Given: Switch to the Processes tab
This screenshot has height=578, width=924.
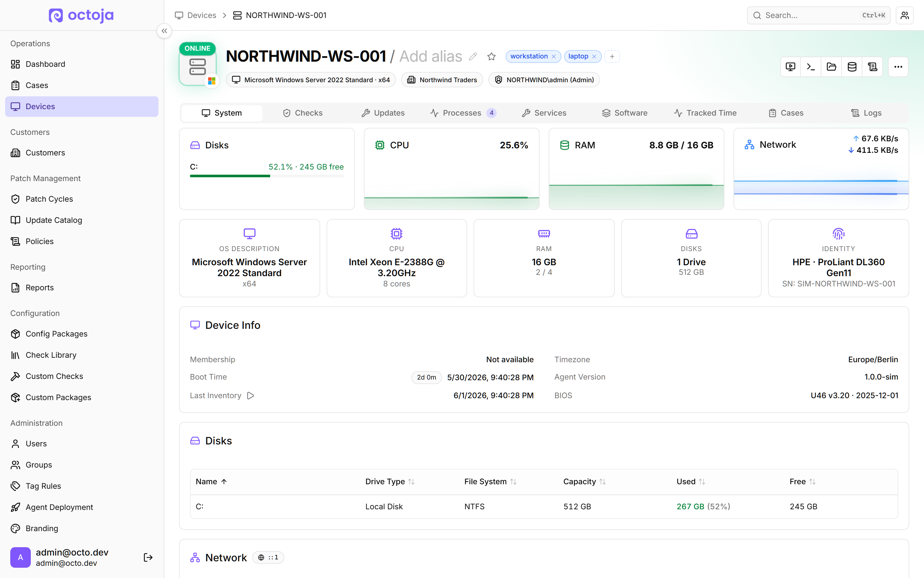Looking at the screenshot, I should point(464,113).
